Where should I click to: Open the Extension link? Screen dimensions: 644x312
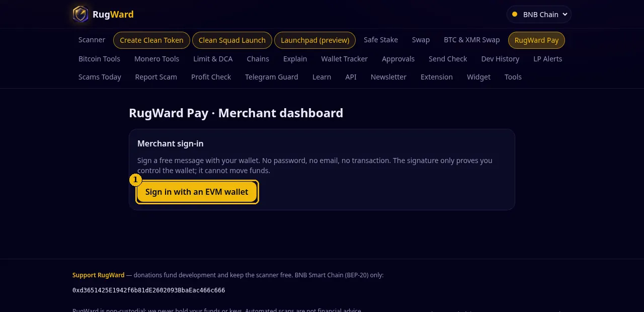click(x=437, y=77)
